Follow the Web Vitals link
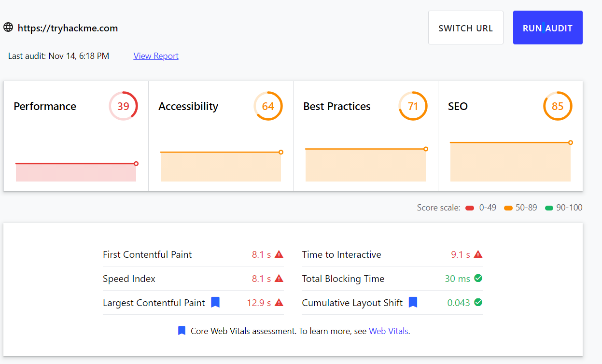Screen dimensions: 602x364 388,331
